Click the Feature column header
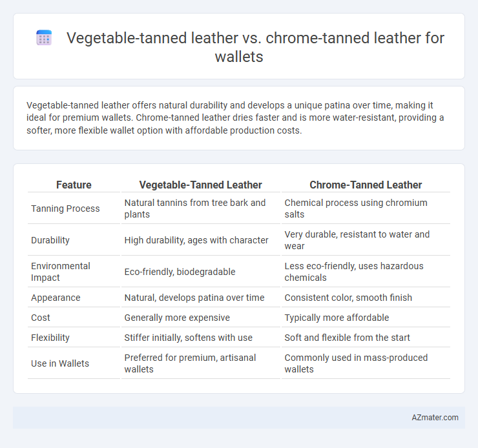 coord(74,185)
